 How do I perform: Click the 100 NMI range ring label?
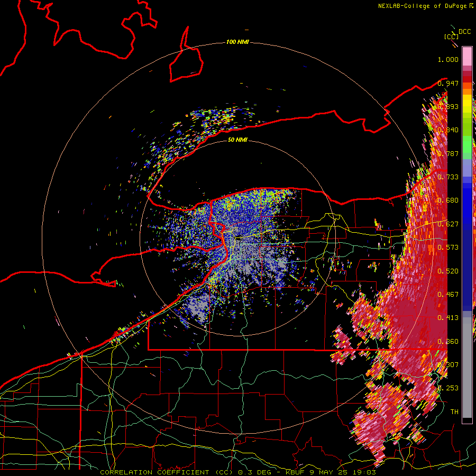pos(237,42)
